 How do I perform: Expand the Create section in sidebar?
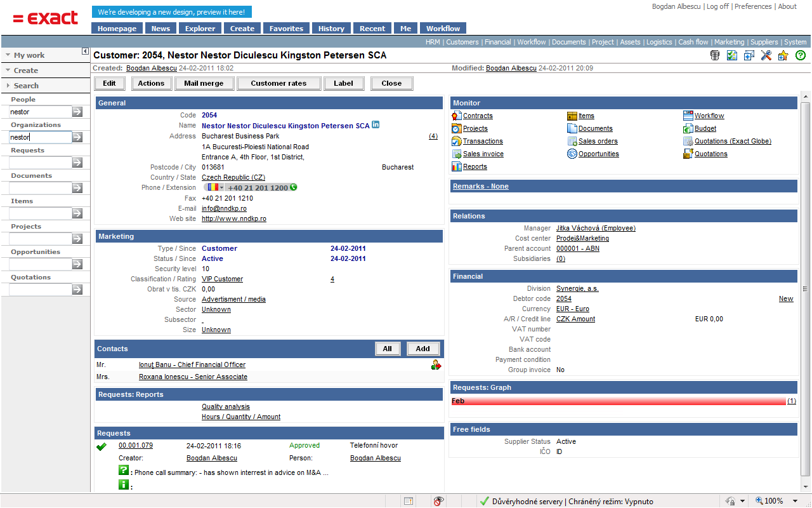coord(45,70)
